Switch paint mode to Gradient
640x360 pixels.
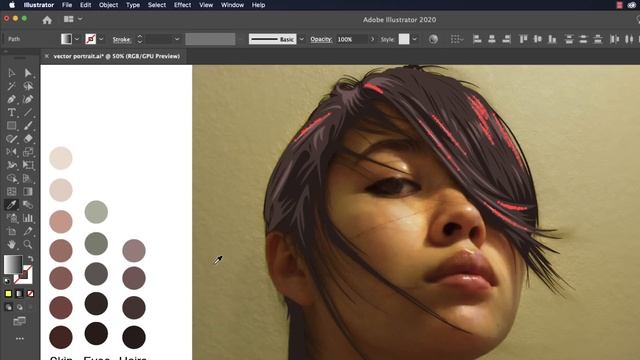click(x=19, y=293)
